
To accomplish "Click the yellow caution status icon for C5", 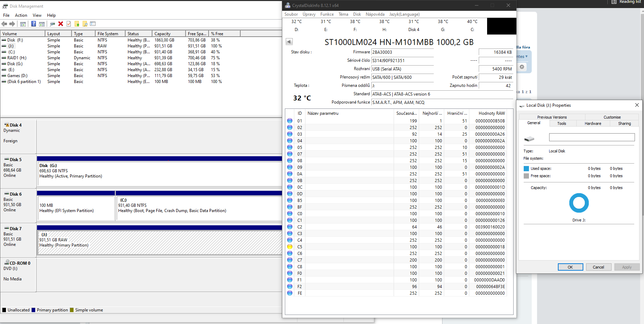I will pyautogui.click(x=290, y=247).
